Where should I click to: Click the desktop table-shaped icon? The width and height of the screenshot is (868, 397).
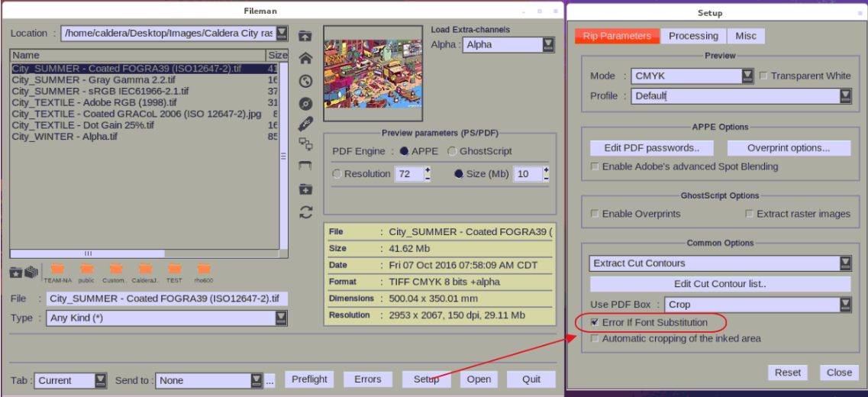tap(305, 166)
